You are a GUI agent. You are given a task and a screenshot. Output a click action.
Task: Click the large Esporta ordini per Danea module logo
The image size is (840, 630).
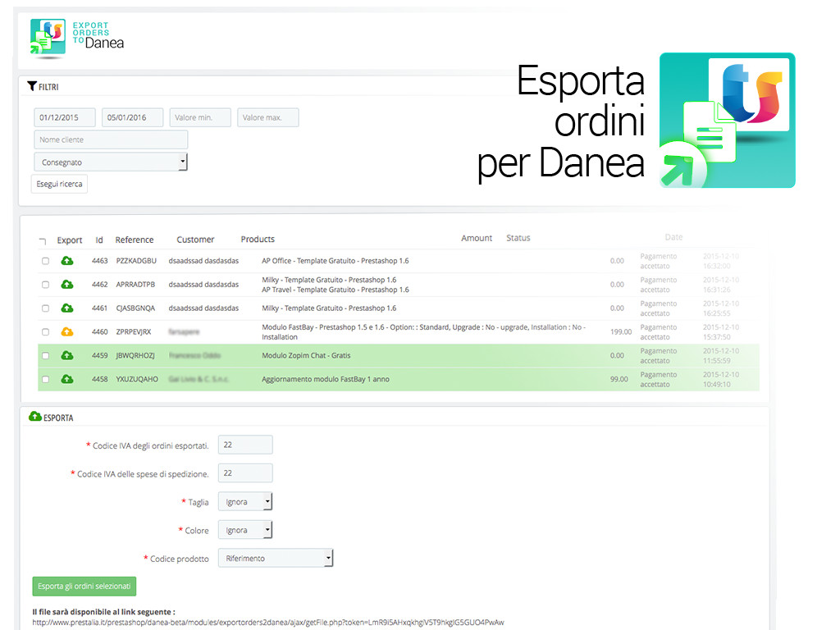[x=727, y=120]
